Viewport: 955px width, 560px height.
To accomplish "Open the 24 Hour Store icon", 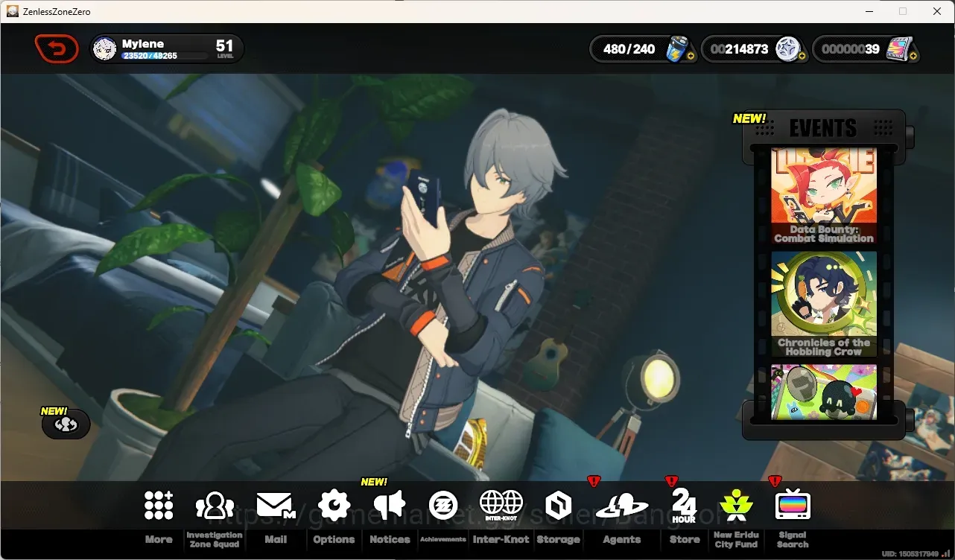I will [684, 506].
